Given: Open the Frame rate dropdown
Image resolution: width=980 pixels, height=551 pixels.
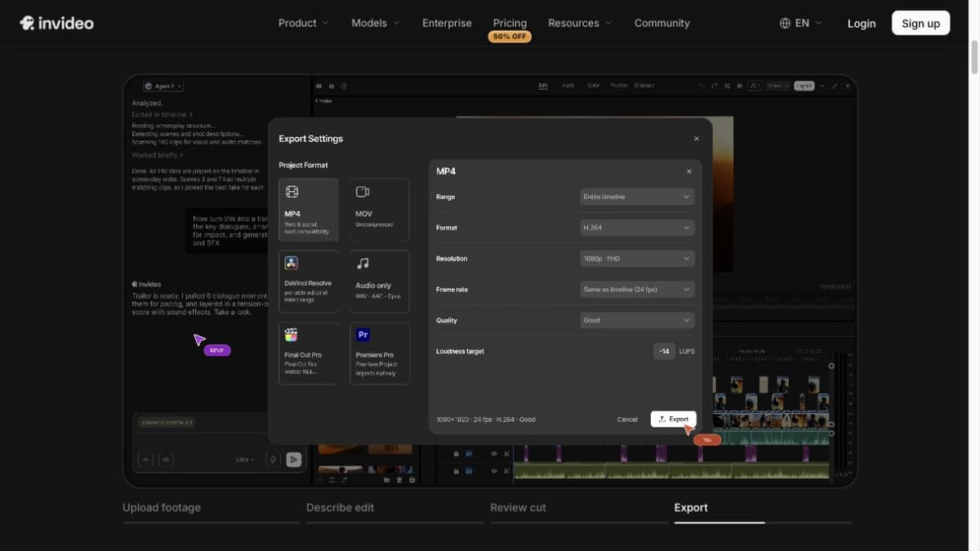Looking at the screenshot, I should (637, 290).
